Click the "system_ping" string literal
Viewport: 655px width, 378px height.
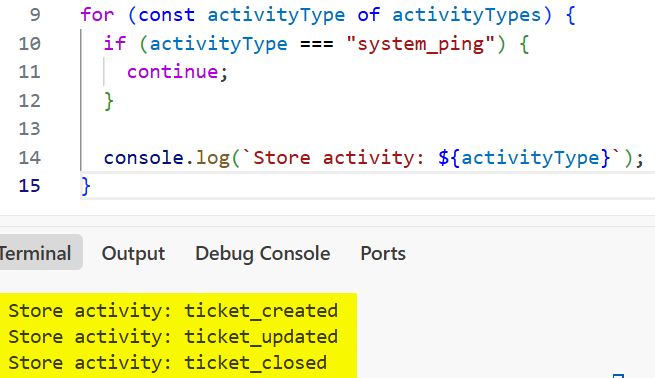tap(420, 44)
